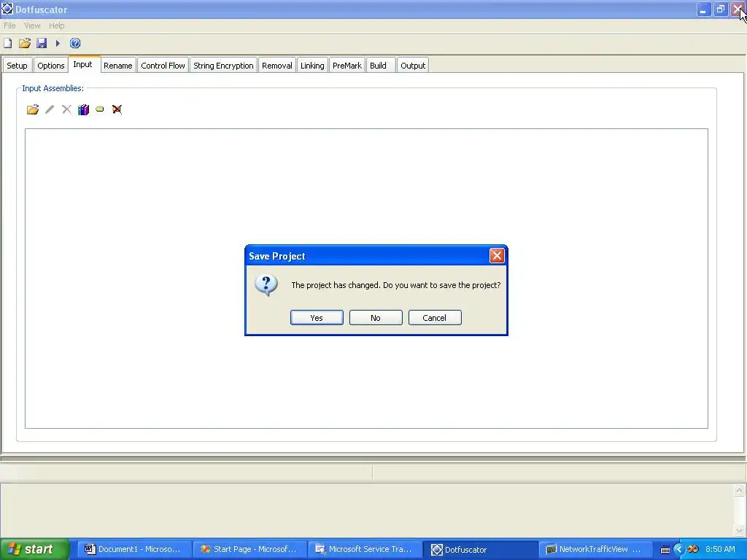Click the New Project toolbar icon
This screenshot has height=560, width=747.
click(x=7, y=43)
